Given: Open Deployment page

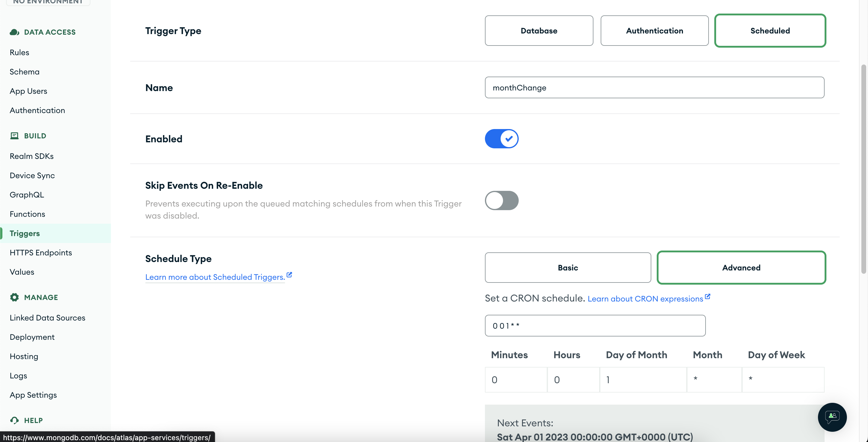Looking at the screenshot, I should click(32, 337).
